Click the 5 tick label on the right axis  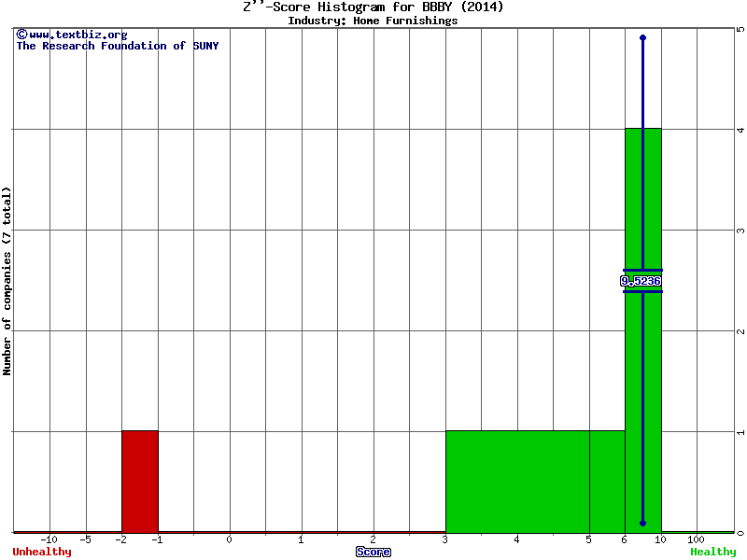[x=740, y=29]
